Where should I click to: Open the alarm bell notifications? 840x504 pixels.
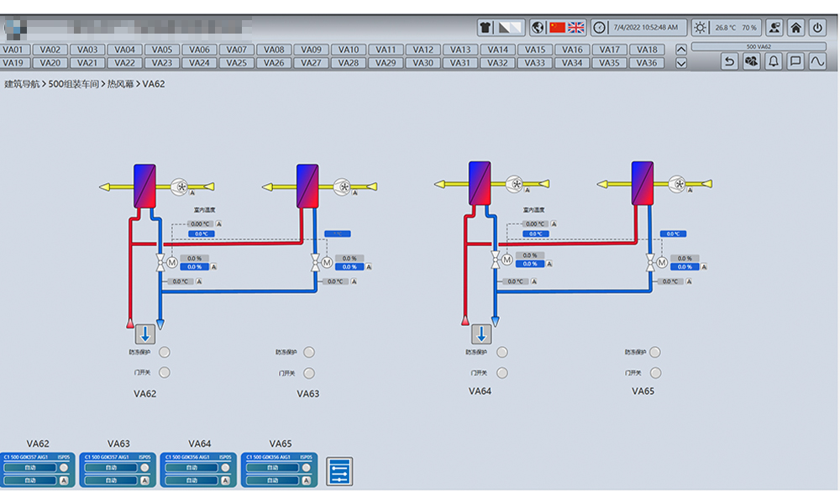pos(773,61)
